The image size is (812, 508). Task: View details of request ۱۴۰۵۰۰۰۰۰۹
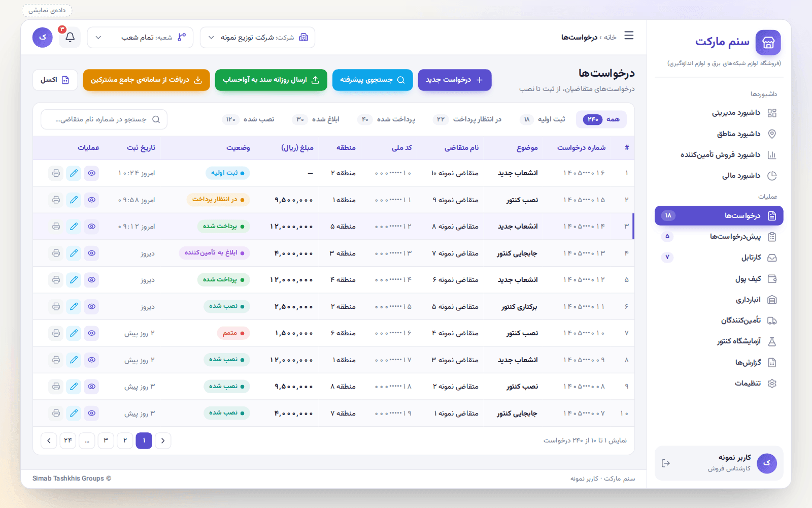91,360
